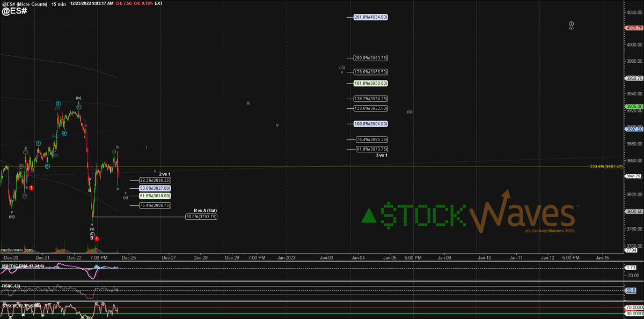Viewport: 644px width, 319px height.
Task: Select the 200.0%(3983.75) extension label
Action: click(x=371, y=58)
